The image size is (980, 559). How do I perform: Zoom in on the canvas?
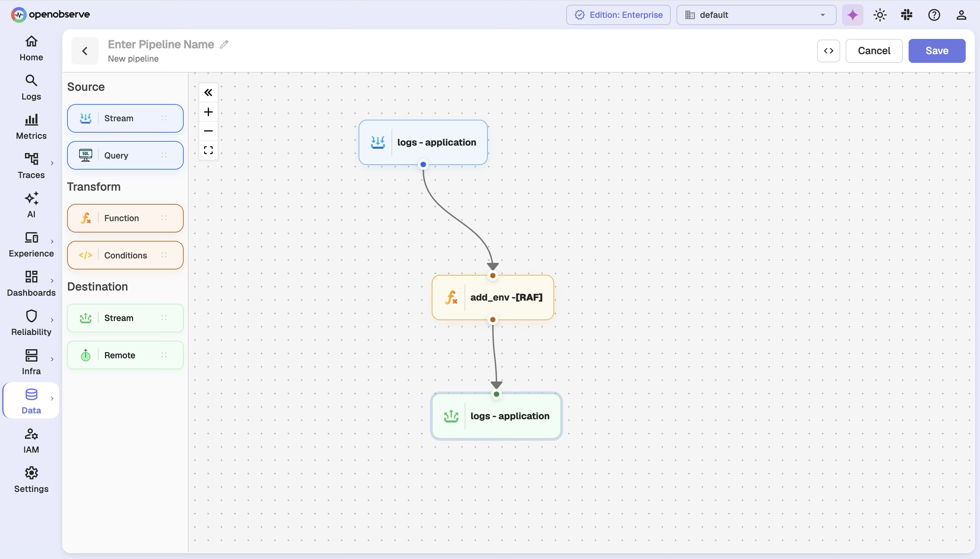tap(208, 112)
